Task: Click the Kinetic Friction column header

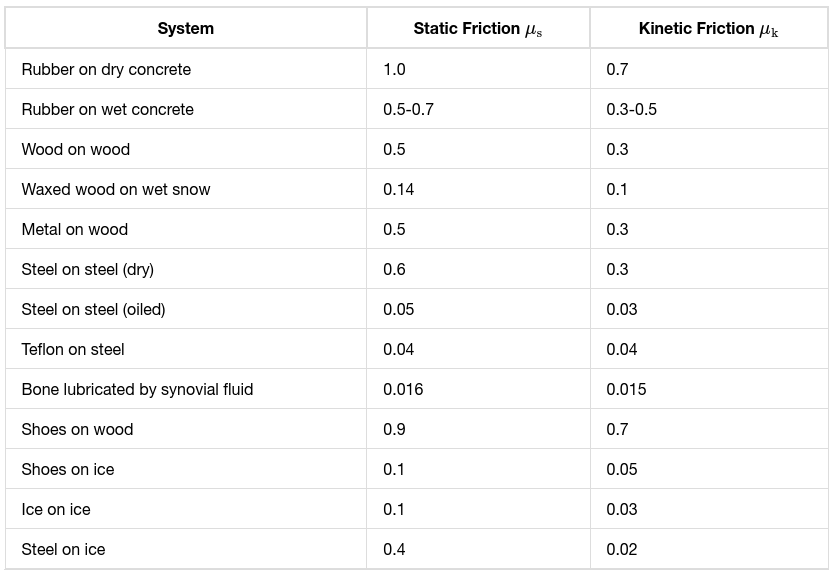Action: click(707, 28)
